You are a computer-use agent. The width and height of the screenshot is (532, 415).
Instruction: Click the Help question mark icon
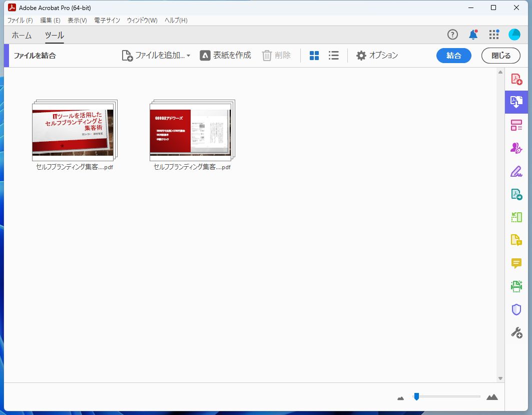(452, 35)
